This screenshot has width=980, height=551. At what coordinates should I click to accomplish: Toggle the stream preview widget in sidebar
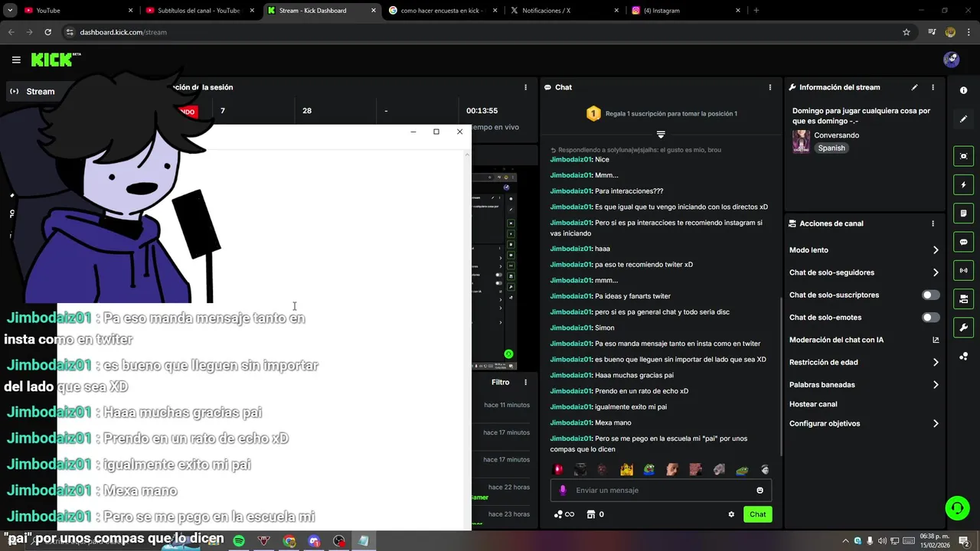[963, 156]
